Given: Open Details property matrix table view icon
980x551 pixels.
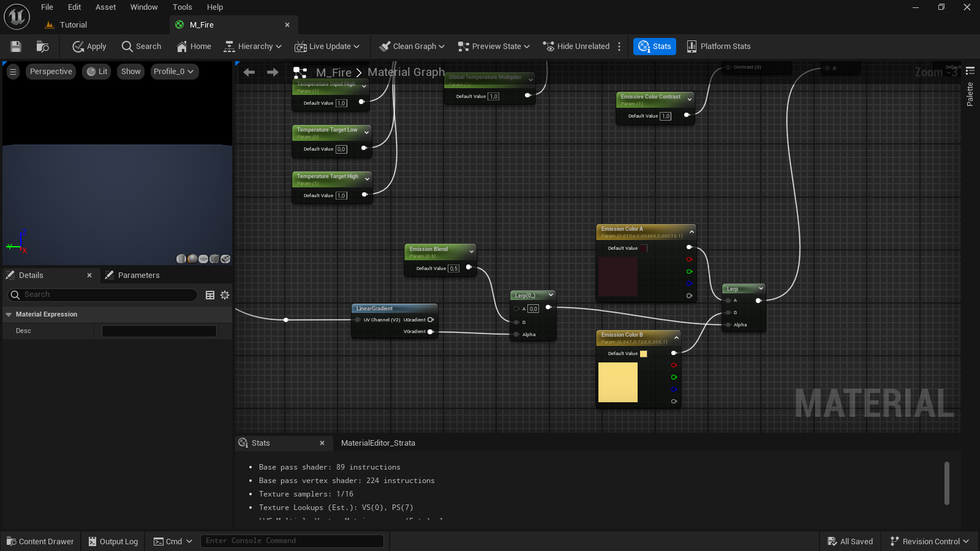Looking at the screenshot, I should click(x=210, y=295).
